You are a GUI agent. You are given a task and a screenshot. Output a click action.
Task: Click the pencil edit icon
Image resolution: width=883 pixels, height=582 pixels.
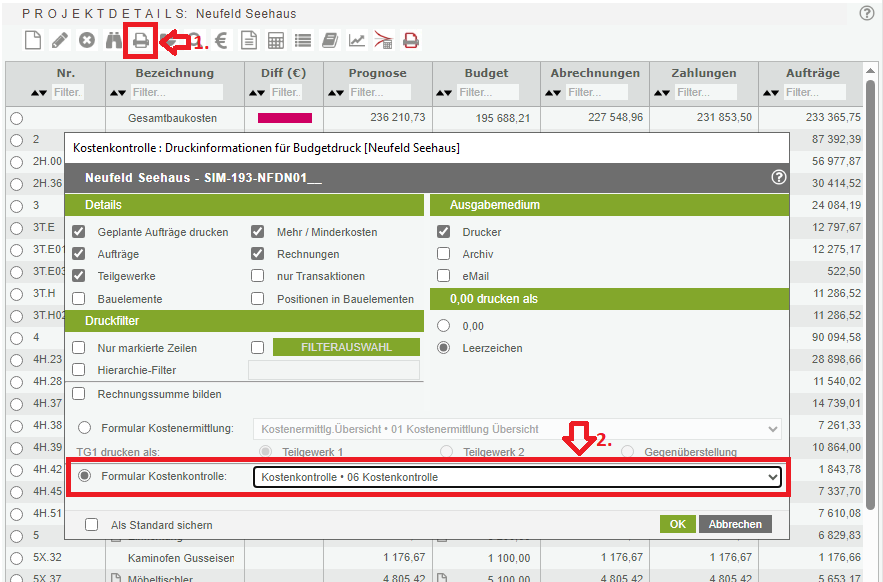point(60,41)
